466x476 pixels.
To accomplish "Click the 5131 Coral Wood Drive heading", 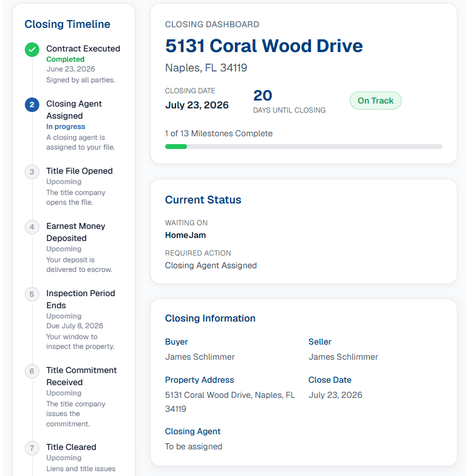I will (264, 46).
